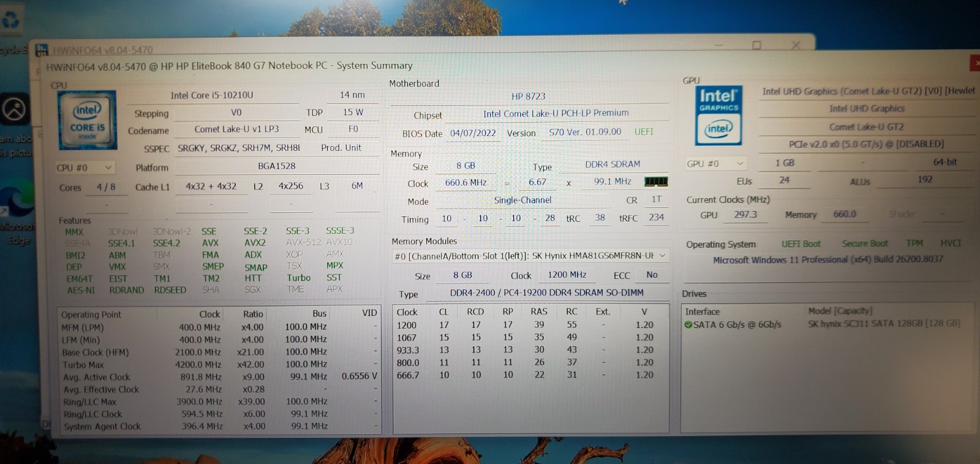Click the L3 cache 6M value
The image size is (980, 464).
coord(357,186)
